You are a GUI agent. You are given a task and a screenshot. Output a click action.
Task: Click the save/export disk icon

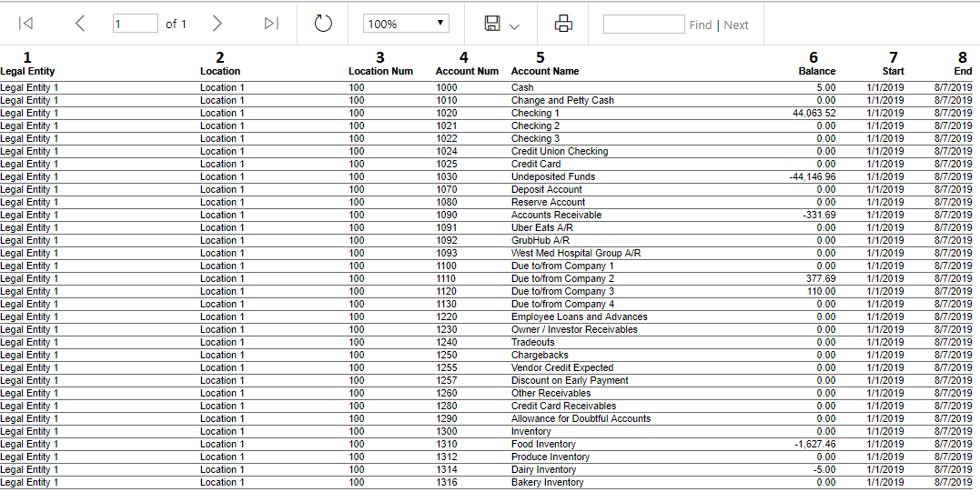point(492,24)
